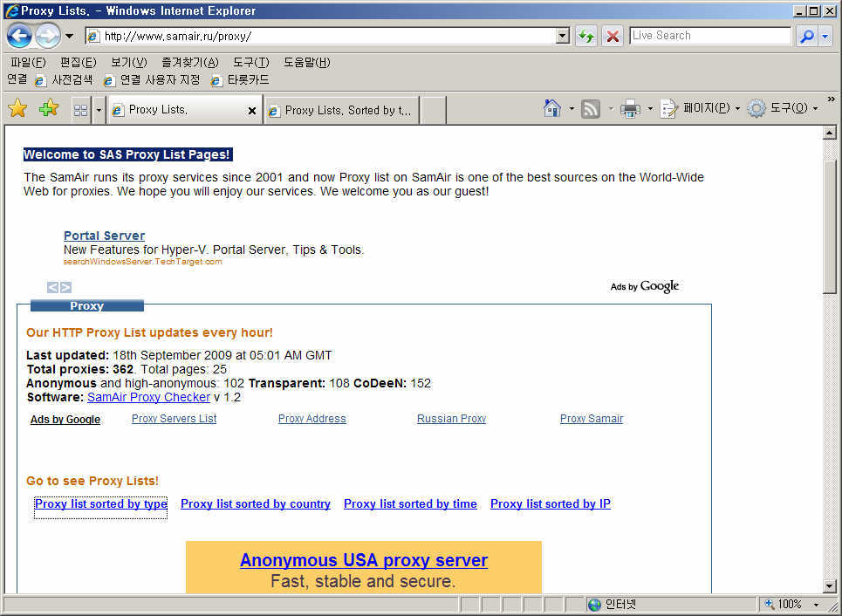
Task: Click the vertical scrollbar down arrow
Action: coord(830,586)
